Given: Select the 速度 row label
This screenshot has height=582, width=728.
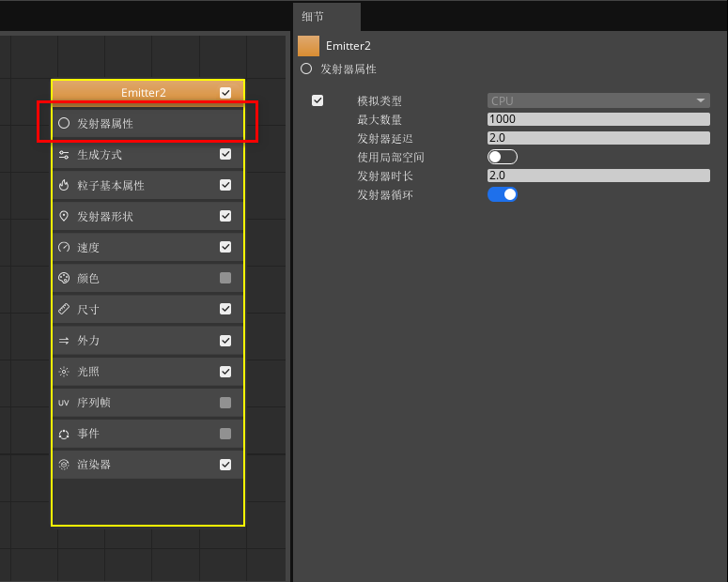Looking at the screenshot, I should point(88,248).
